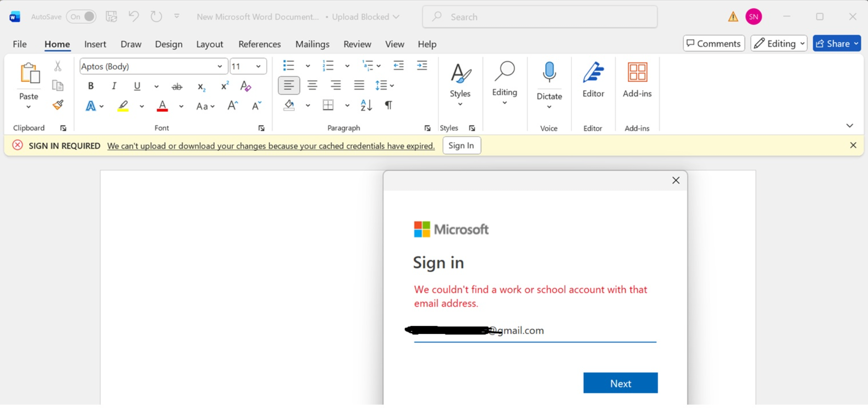Open the Comments pane
Image resolution: width=868 pixels, height=409 pixels.
coord(714,44)
